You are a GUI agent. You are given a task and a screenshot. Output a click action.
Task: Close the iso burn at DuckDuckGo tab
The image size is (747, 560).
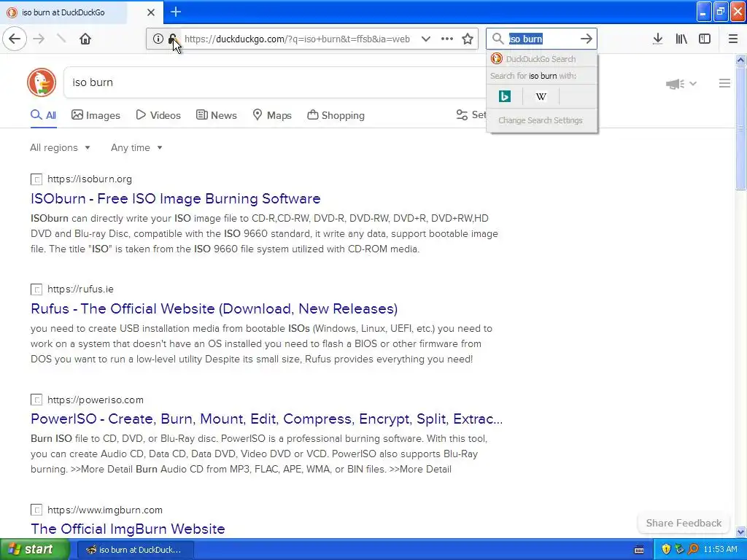click(150, 12)
